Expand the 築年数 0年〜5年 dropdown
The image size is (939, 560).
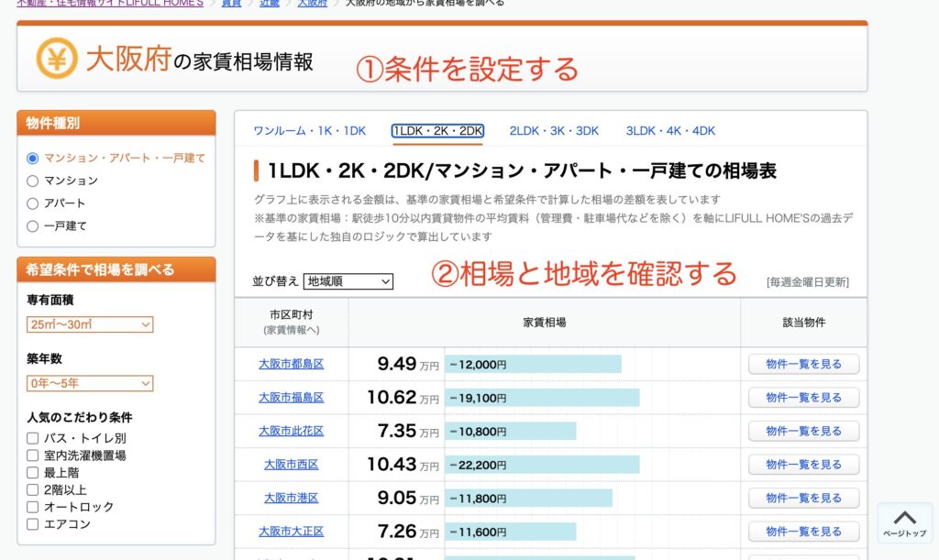click(x=90, y=383)
